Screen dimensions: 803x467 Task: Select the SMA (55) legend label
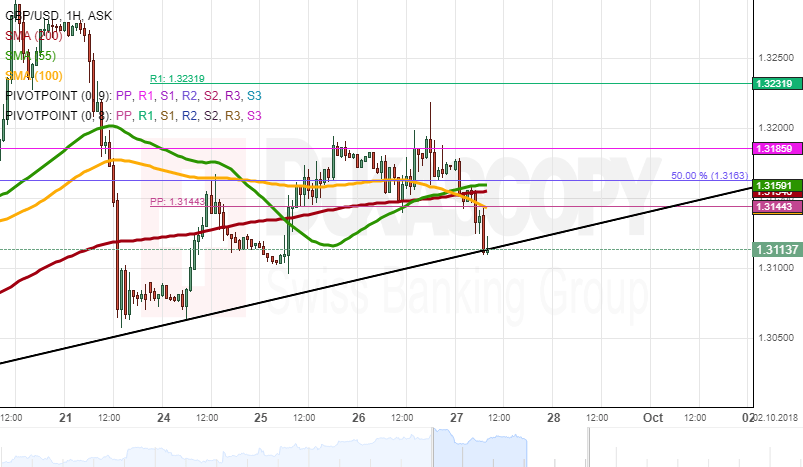pyautogui.click(x=29, y=56)
